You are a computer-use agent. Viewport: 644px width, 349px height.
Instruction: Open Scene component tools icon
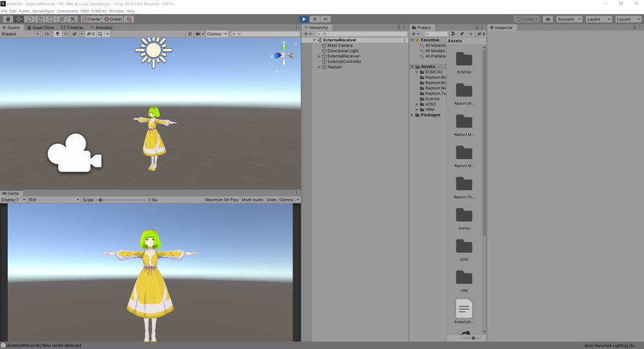point(190,33)
